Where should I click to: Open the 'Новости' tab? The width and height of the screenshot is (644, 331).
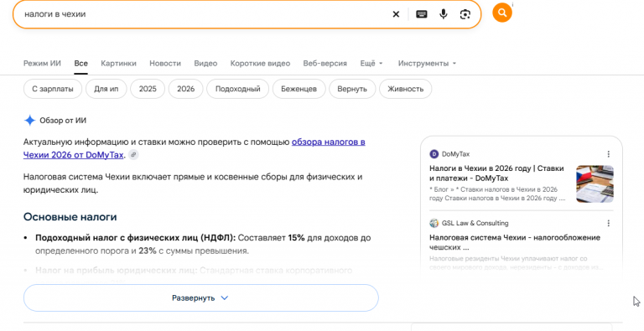click(x=165, y=63)
